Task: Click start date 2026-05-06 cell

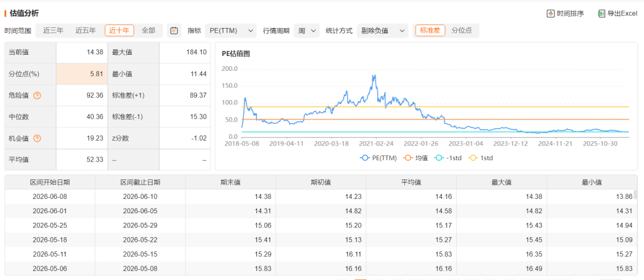Action: pyautogui.click(x=49, y=269)
